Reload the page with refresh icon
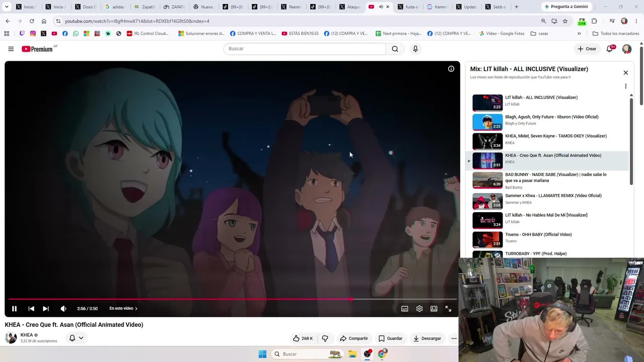Image resolution: width=644 pixels, height=362 pixels. click(x=32, y=21)
